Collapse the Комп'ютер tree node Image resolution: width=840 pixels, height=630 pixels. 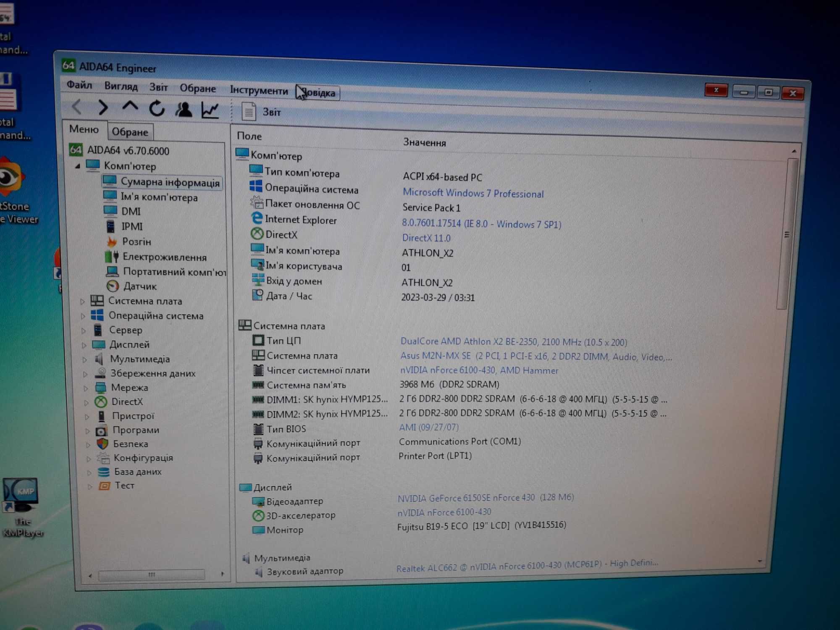(x=78, y=166)
